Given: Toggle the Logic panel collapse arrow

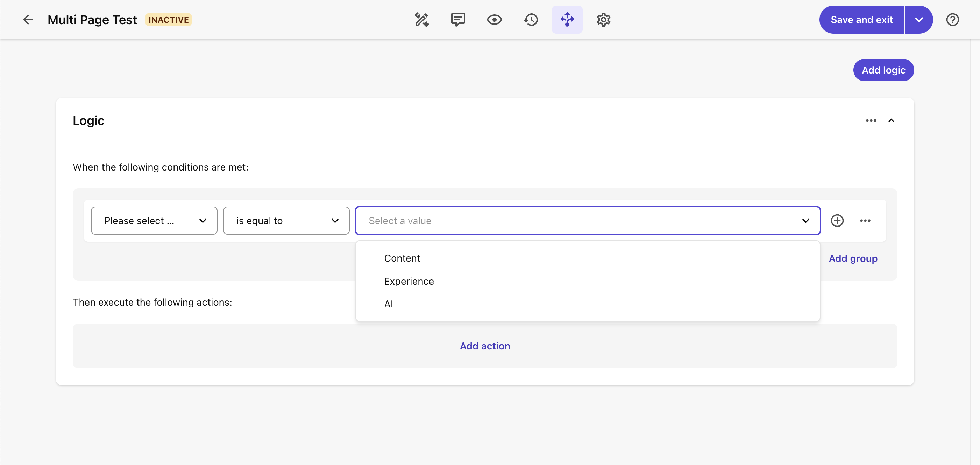Looking at the screenshot, I should click(893, 120).
